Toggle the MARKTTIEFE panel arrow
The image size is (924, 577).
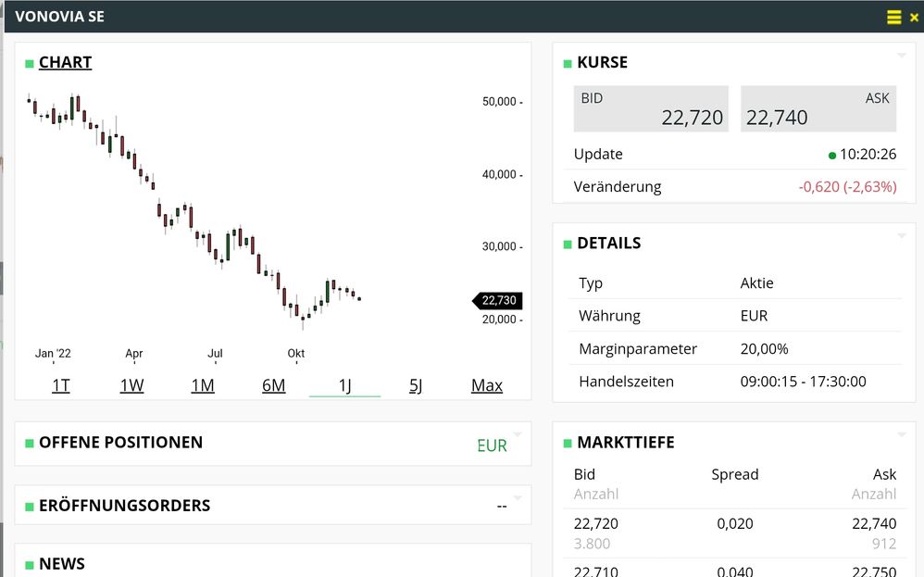pos(902,435)
